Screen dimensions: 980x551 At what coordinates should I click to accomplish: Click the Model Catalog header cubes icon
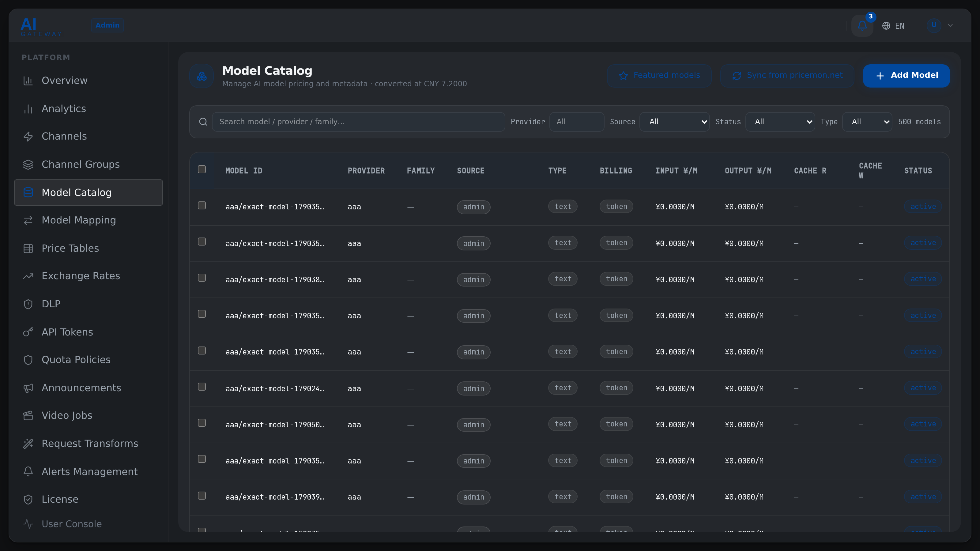coord(202,76)
